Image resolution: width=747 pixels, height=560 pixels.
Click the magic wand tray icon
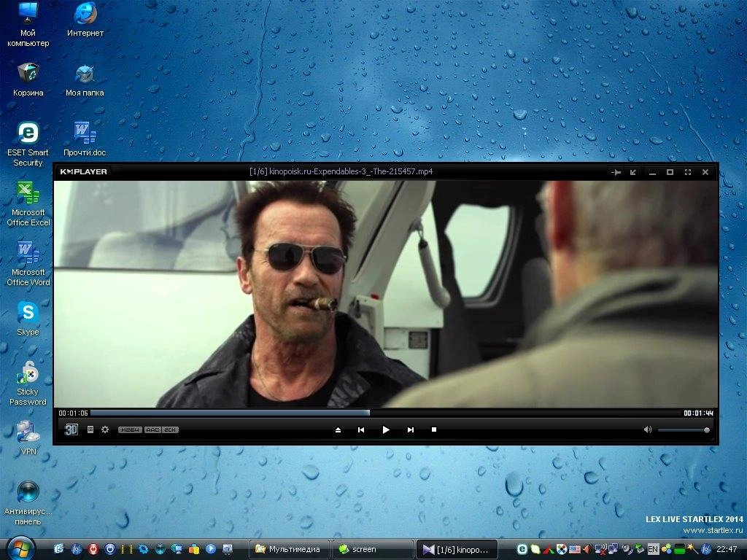point(693,549)
